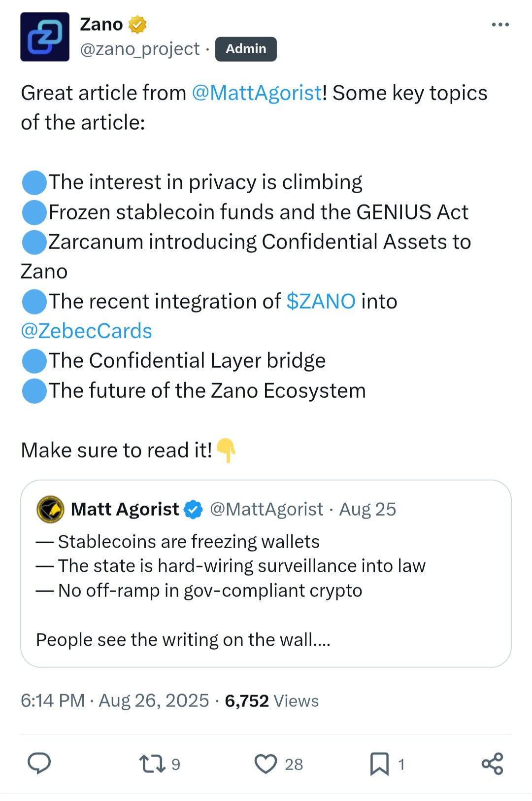Screen dimensions: 532x801
Task: Click the blue verified badge next to Matt Agorist
Action: coord(193,509)
